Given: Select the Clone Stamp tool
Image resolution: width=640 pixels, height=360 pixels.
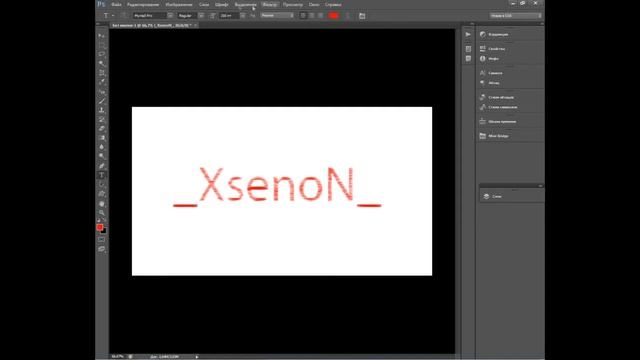Looking at the screenshot, I should pyautogui.click(x=101, y=110).
